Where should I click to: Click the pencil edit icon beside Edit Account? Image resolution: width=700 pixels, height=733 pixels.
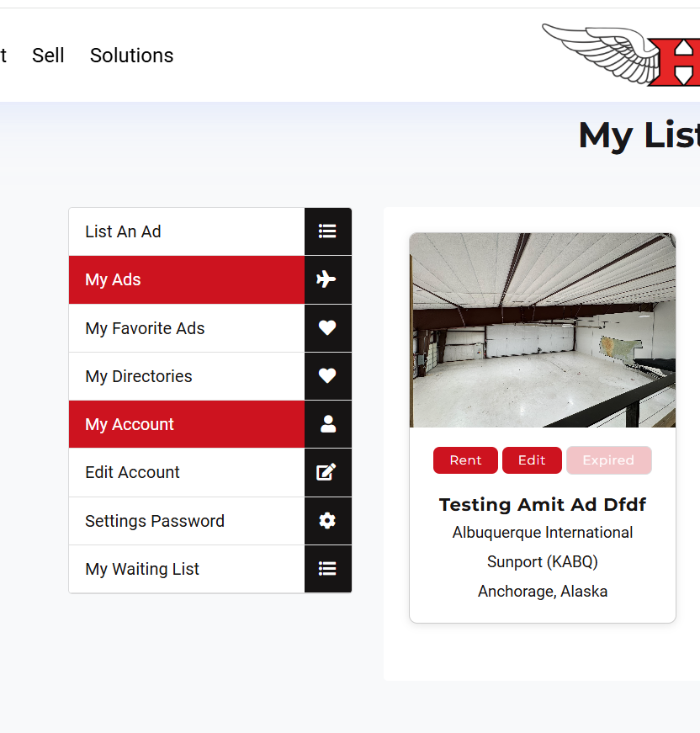click(327, 472)
